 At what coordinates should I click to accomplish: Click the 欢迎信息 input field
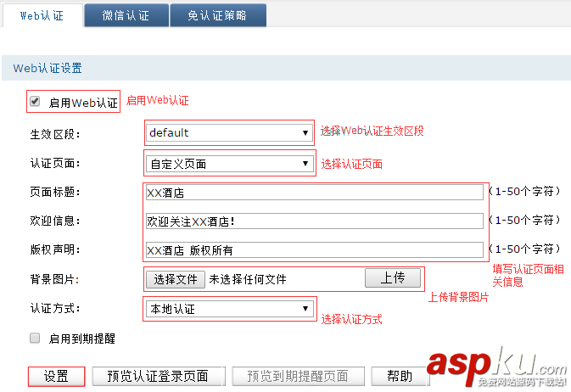315,221
